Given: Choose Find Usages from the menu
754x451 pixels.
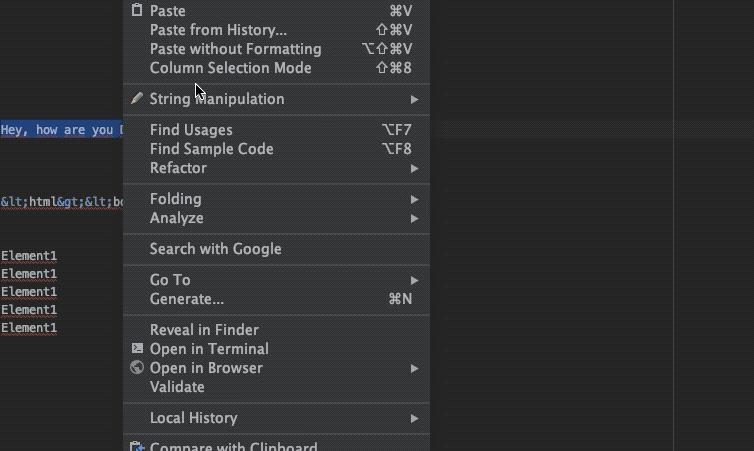Looking at the screenshot, I should 190,130.
